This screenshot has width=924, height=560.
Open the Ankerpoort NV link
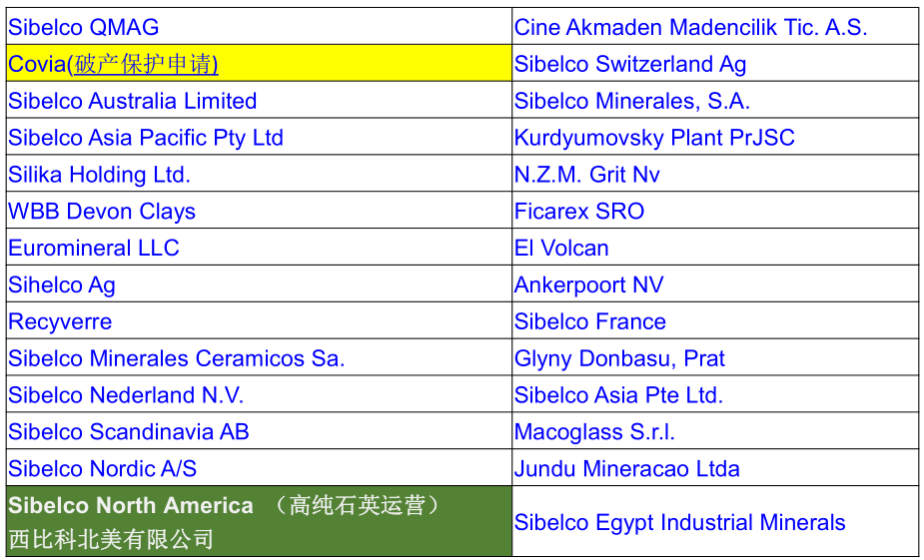(x=588, y=284)
